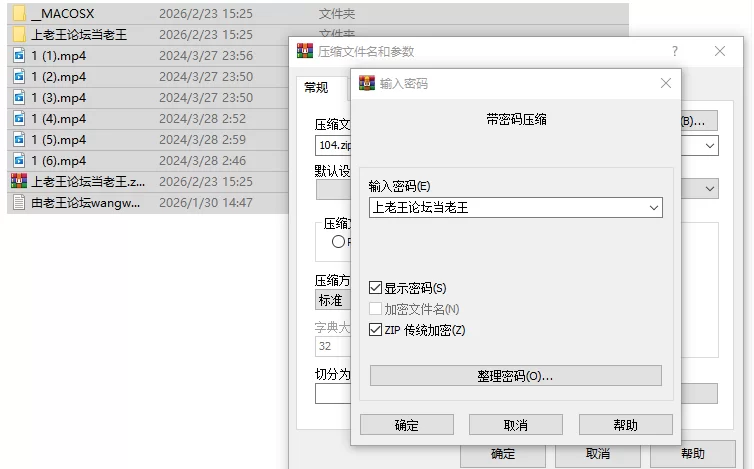Click 取消 button in the password dialog
Image resolution: width=754 pixels, height=469 pixels.
[516, 425]
